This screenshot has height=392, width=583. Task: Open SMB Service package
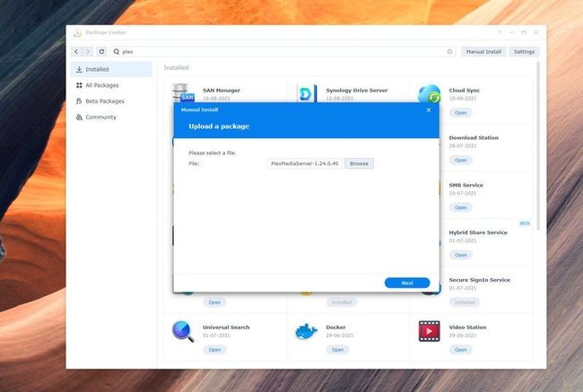point(461,207)
